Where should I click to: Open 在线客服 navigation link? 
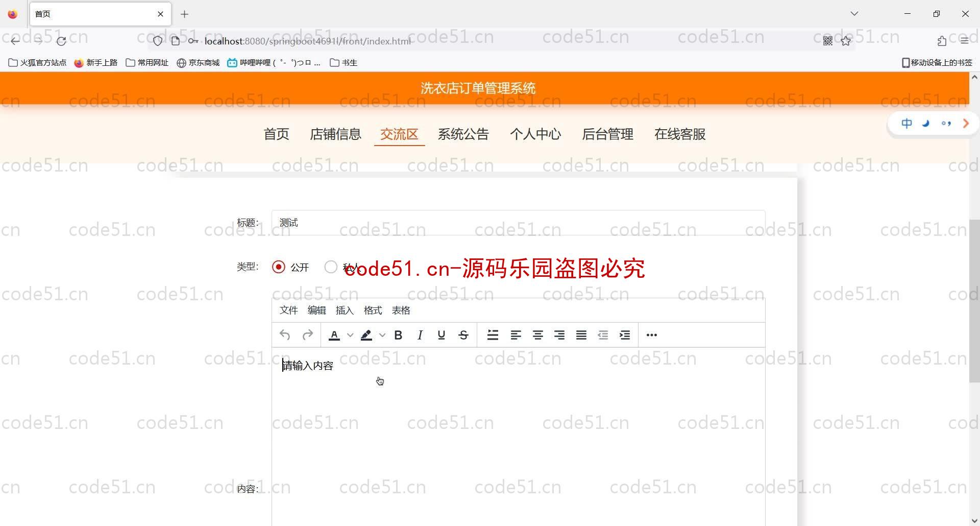[x=680, y=134]
